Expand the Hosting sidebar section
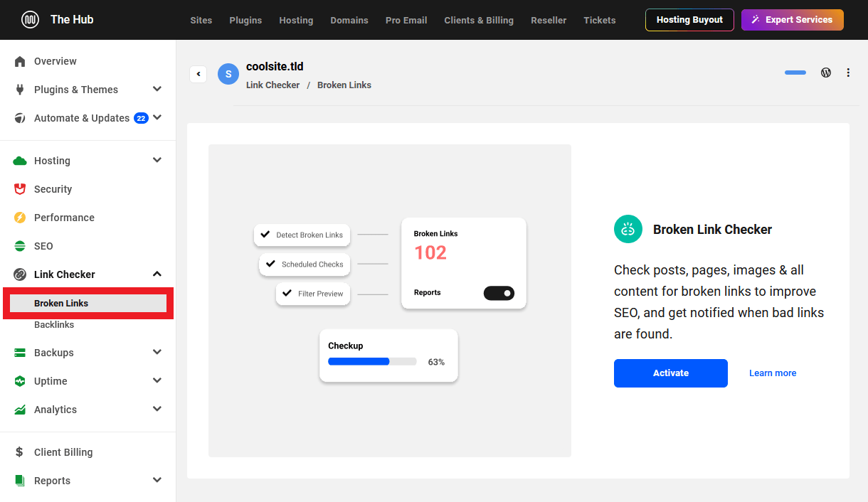The width and height of the screenshot is (868, 502). pos(157,160)
